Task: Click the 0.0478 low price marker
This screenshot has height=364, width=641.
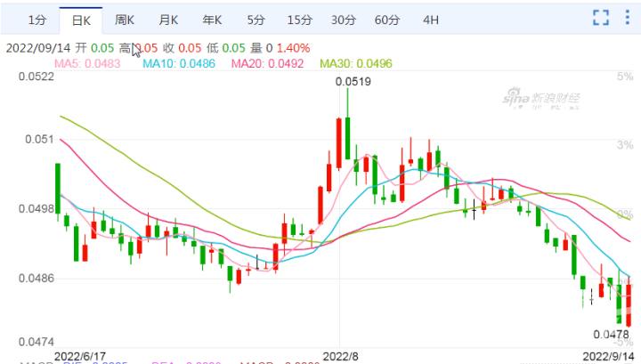Action: [611, 335]
